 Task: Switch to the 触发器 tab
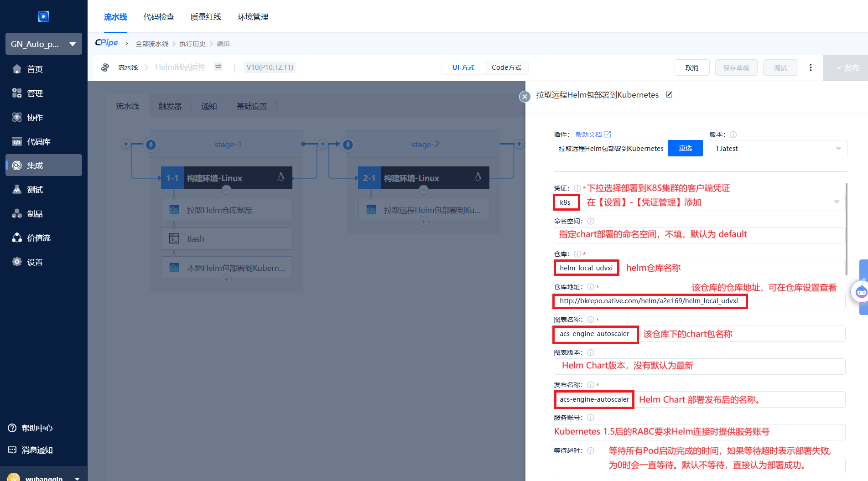click(x=170, y=106)
